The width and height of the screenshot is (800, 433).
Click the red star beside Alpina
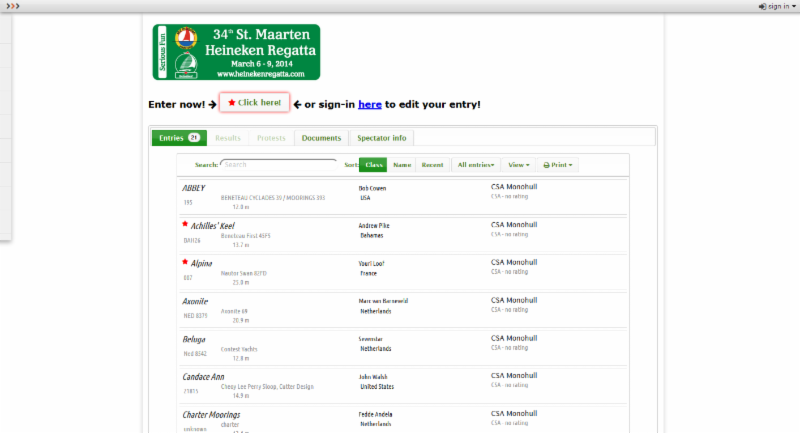[185, 262]
